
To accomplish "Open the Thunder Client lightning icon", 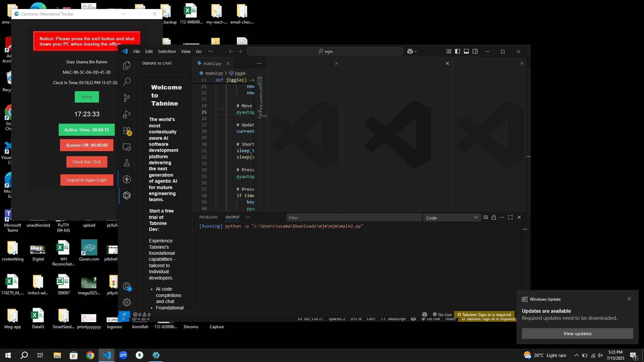I will point(127,179).
